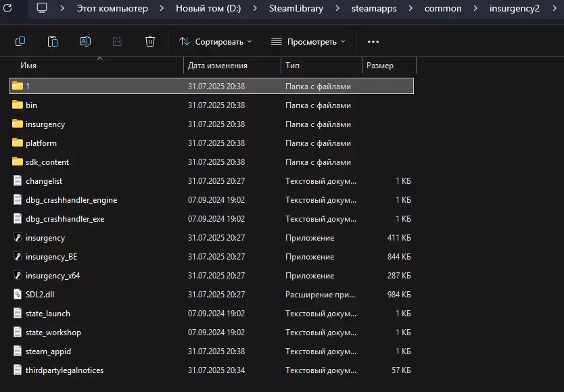Sort by Дата изменения column header
Image resolution: width=564 pixels, height=392 pixels.
[218, 66]
